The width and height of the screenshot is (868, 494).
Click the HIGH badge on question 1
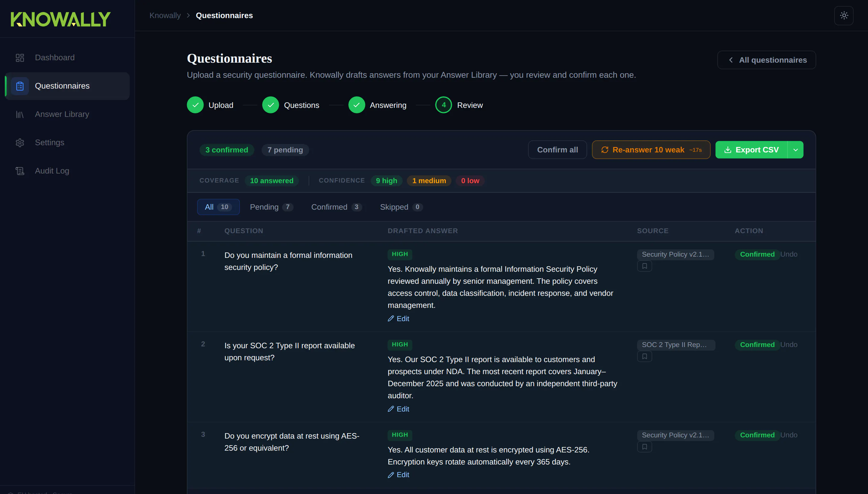pos(400,255)
